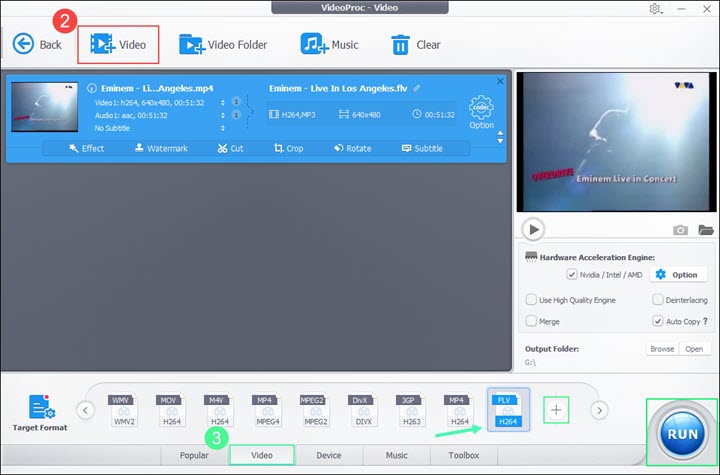Enable the Merge checkbox

[x=531, y=321]
